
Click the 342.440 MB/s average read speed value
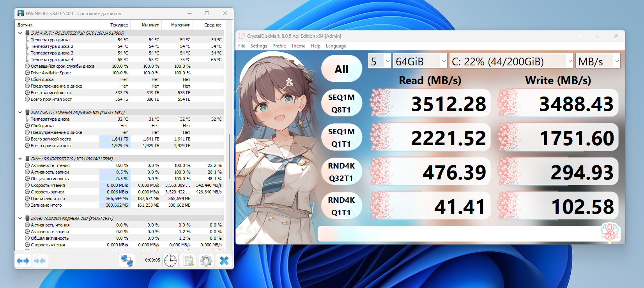pyautogui.click(x=209, y=185)
